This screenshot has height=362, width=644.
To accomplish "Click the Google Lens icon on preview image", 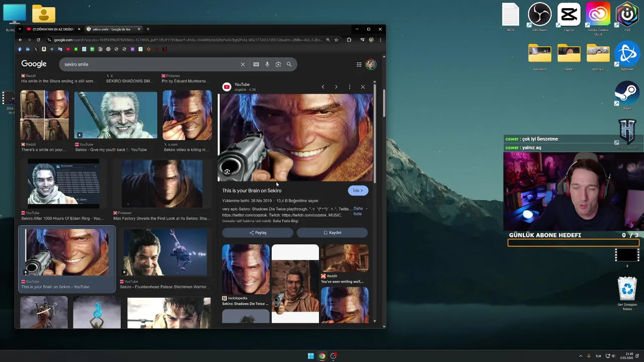I will 227,172.
